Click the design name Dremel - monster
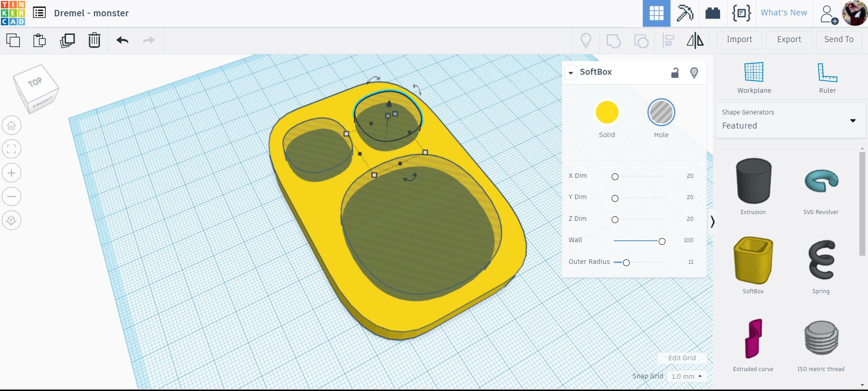Screen dimensions: 868x391 coord(91,13)
